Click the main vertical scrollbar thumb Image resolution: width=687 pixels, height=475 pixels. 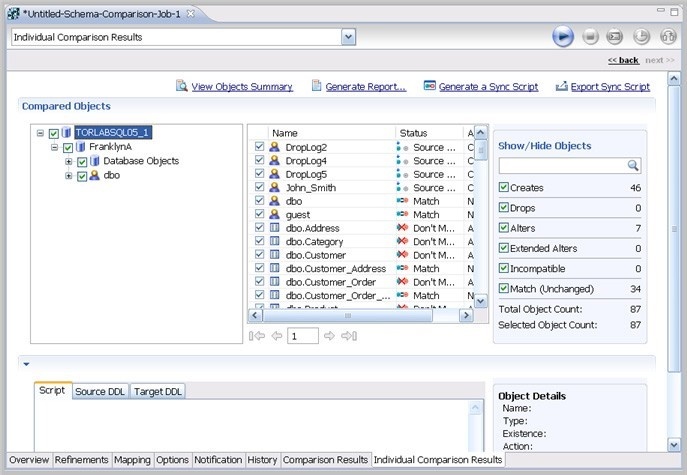(673, 229)
